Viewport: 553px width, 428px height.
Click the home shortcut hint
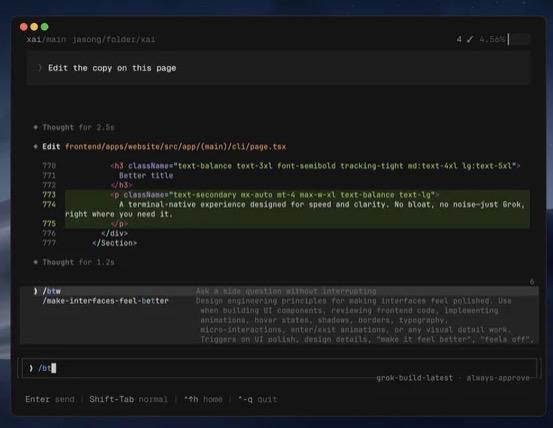(x=203, y=399)
